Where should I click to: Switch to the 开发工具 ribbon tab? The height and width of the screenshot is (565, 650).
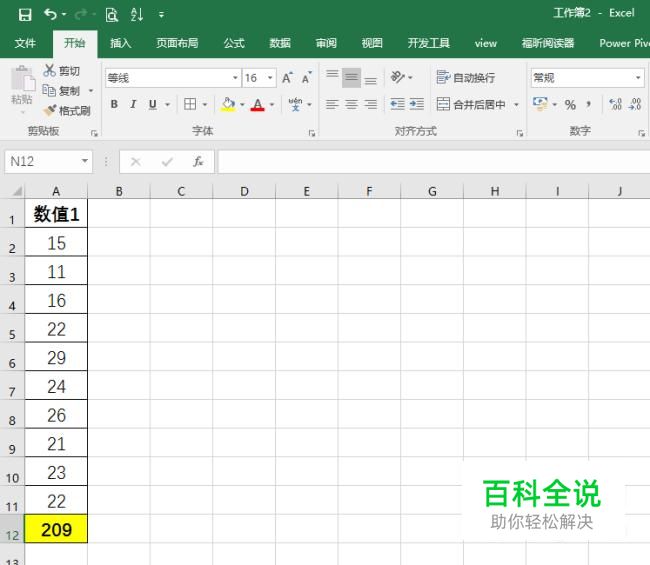(428, 43)
